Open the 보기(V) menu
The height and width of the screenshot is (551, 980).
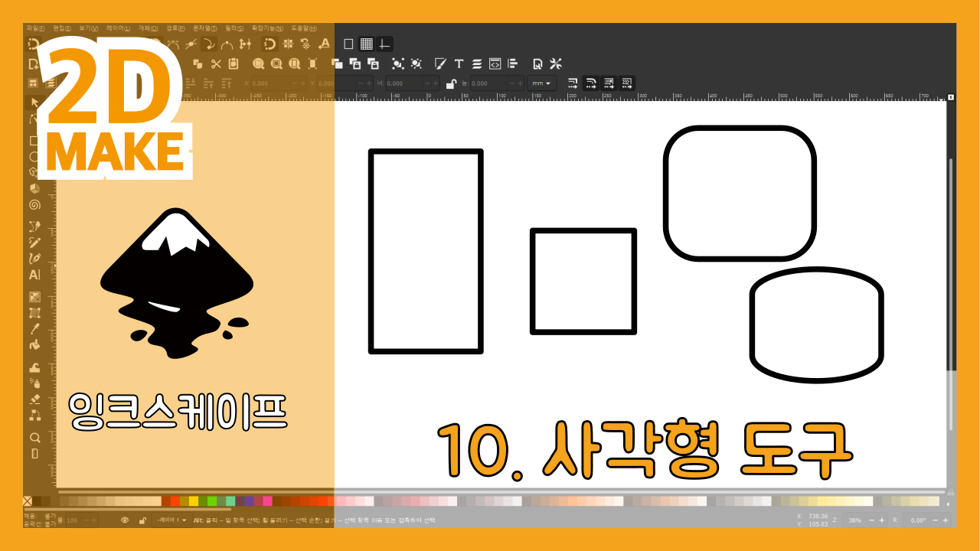[89, 28]
